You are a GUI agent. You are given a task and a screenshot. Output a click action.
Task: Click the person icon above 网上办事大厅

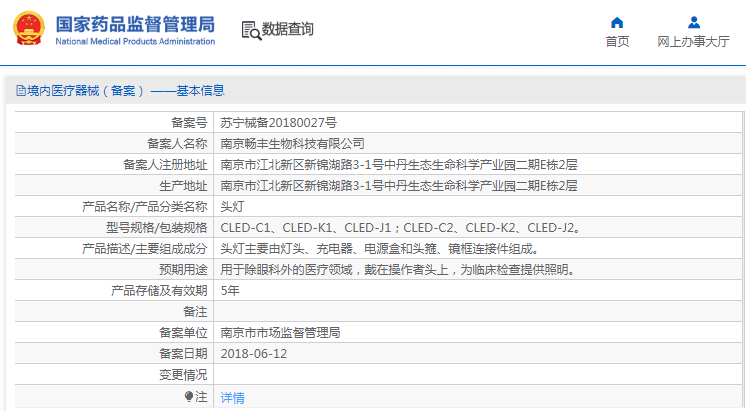[693, 22]
